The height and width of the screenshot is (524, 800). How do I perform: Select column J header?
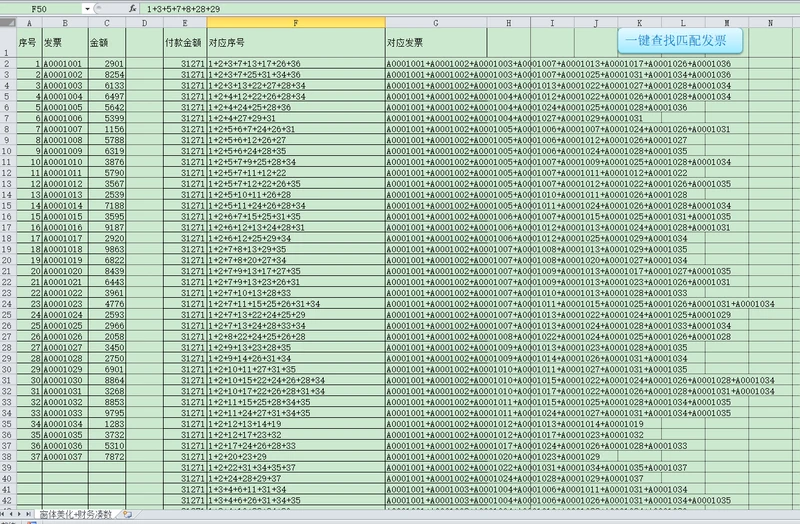(596, 22)
